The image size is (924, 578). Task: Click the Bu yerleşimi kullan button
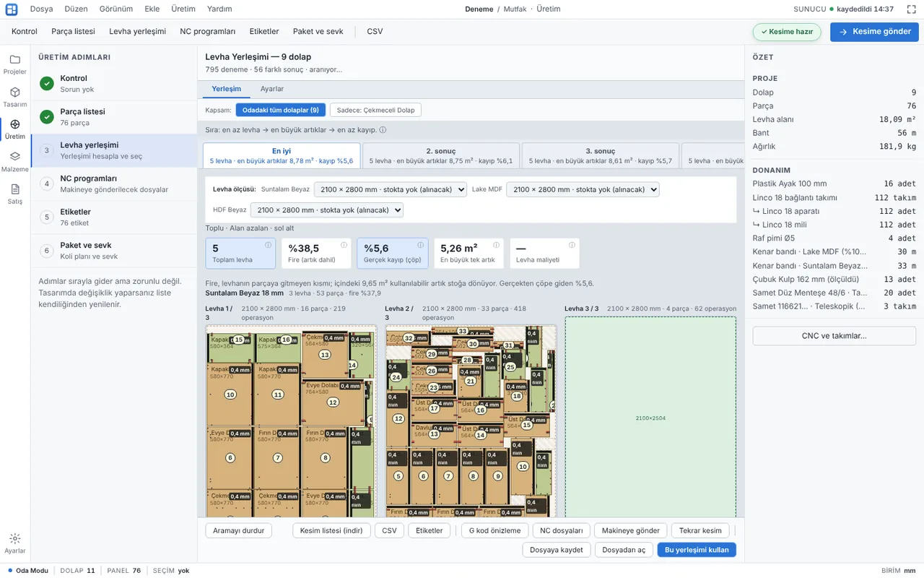click(x=697, y=550)
